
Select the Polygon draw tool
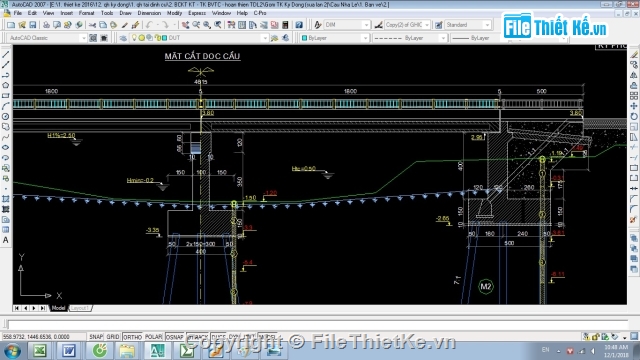pos(6,85)
